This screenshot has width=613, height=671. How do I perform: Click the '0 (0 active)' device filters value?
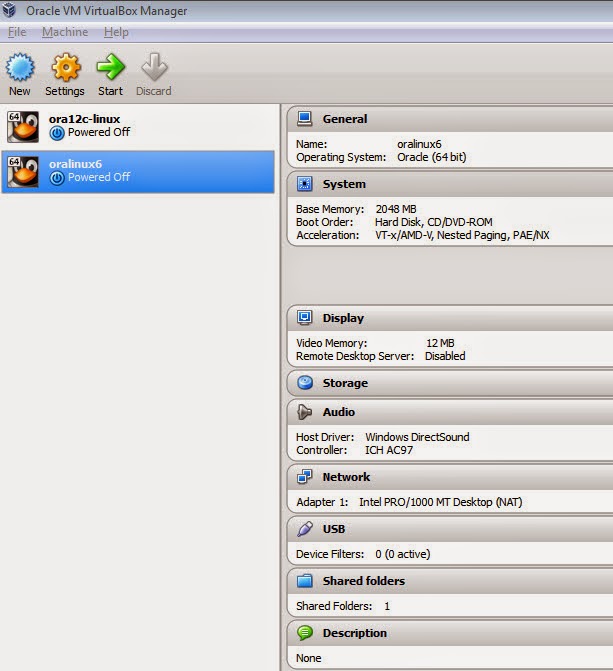click(x=402, y=554)
